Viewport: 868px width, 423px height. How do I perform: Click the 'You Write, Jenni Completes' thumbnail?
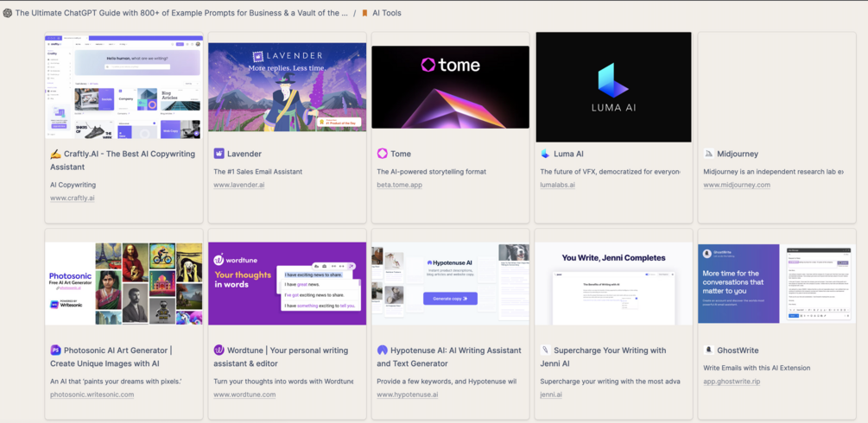point(613,283)
